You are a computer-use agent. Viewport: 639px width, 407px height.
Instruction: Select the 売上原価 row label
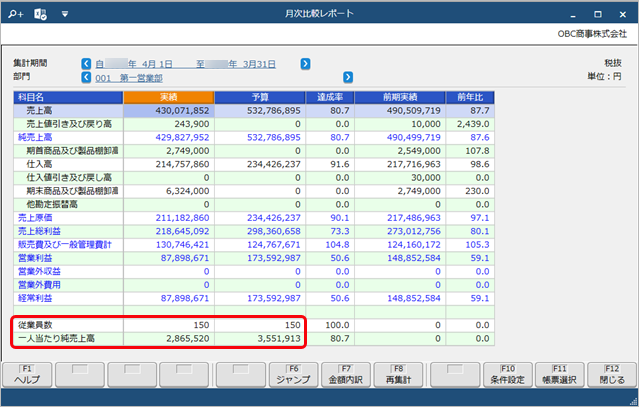(x=35, y=218)
